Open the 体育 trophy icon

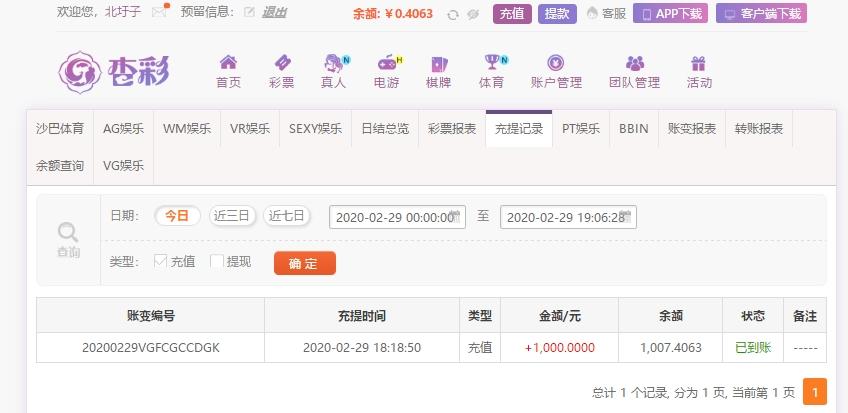(x=492, y=62)
